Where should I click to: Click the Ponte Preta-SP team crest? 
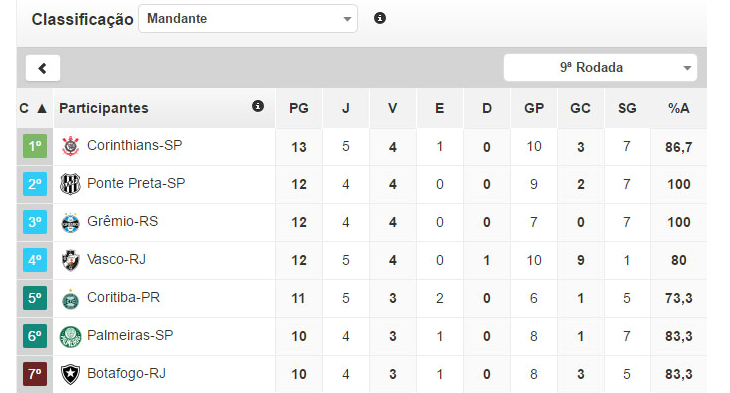[70, 184]
